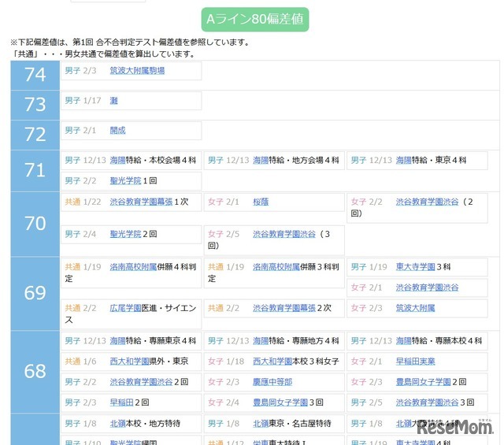Open 海陽 link for 特給・専願地方4科
This screenshot has height=445, width=504.
point(261,340)
